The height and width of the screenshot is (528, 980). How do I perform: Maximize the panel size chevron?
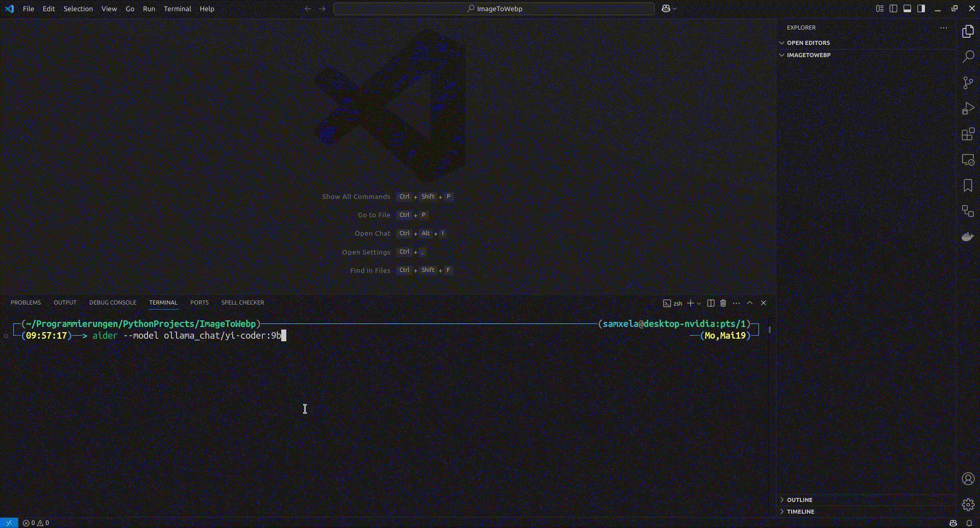pos(750,303)
